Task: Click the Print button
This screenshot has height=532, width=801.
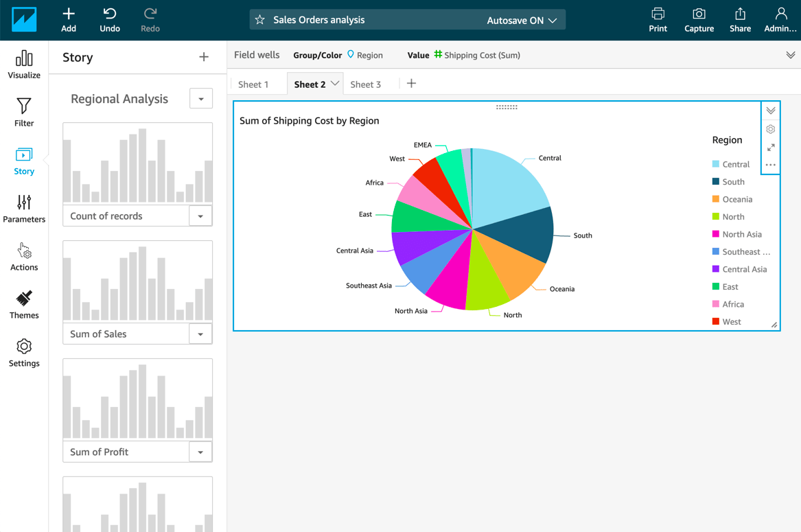Action: point(658,19)
